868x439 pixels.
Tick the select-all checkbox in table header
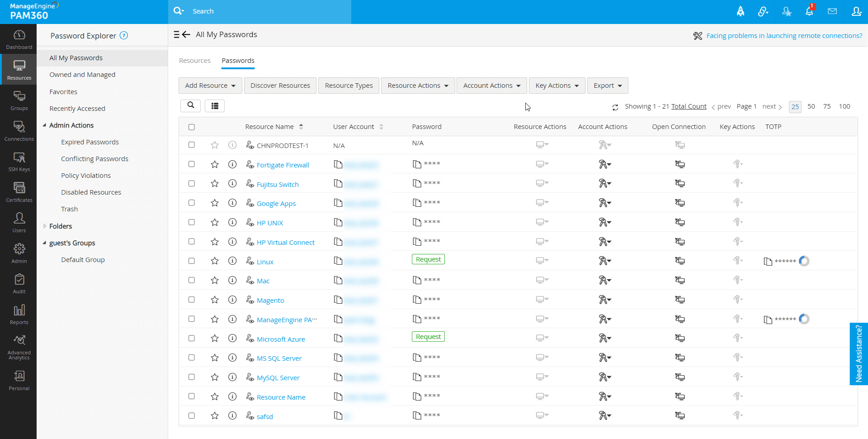pyautogui.click(x=192, y=127)
